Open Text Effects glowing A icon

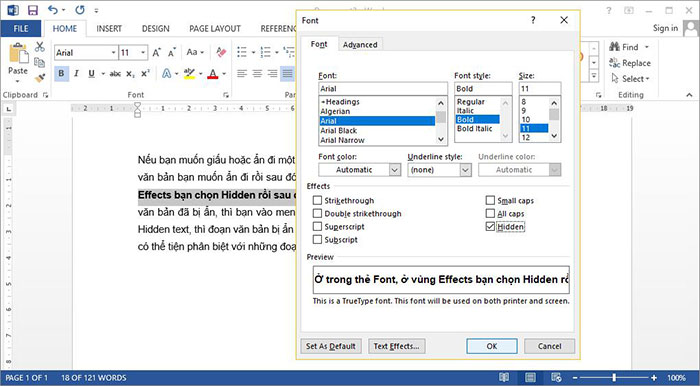[167, 74]
